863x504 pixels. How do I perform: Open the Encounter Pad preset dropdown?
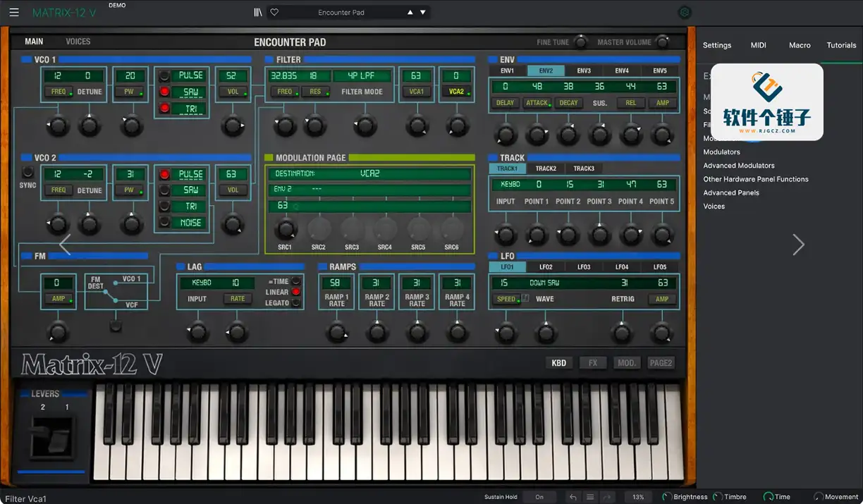(x=343, y=11)
